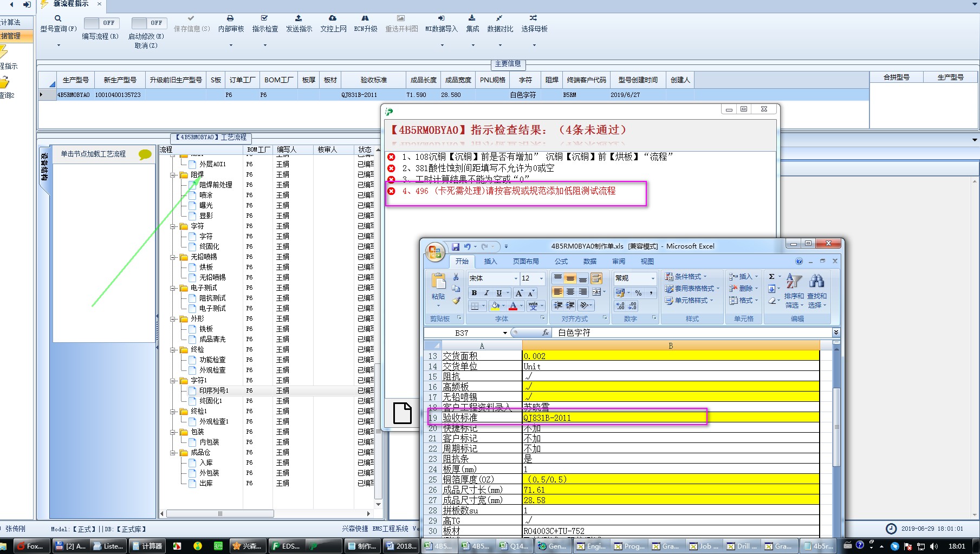Click the 文控上网 cloud icon
Viewport: 980px width, 554px height.
coord(333,18)
